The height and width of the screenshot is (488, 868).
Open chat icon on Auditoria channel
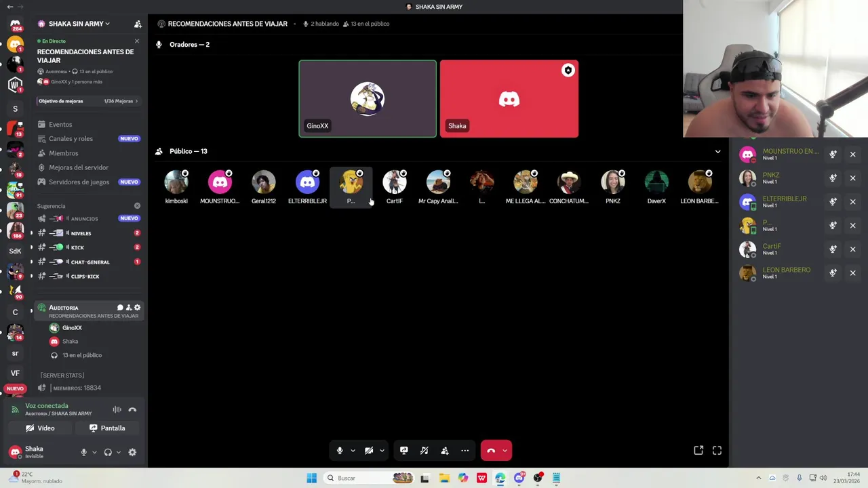120,308
